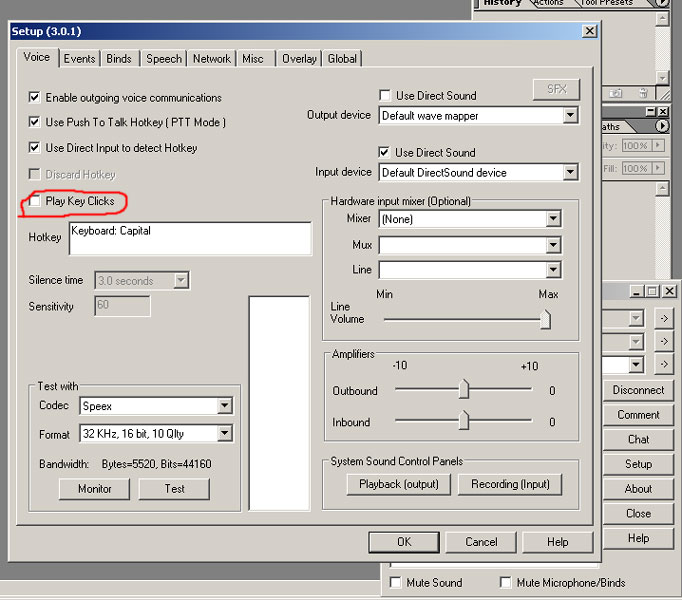Switch to the Binds tab
Screen dimensions: 682x600
(x=119, y=59)
